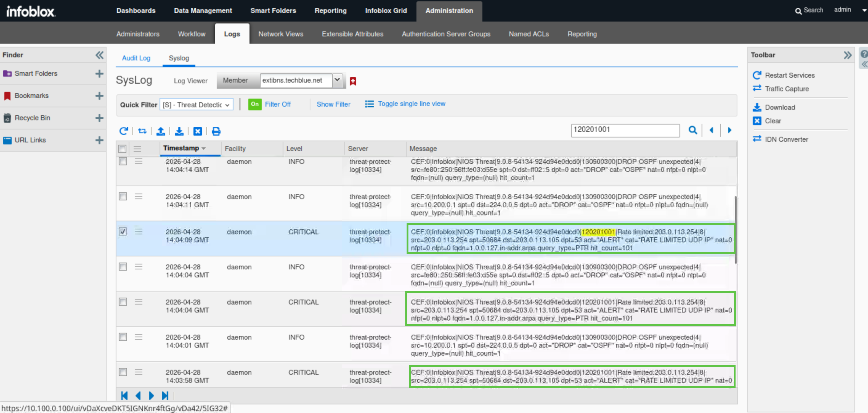Viewport: 868px width, 413px height.
Task: Click the global Search magnifier icon
Action: pos(798,11)
